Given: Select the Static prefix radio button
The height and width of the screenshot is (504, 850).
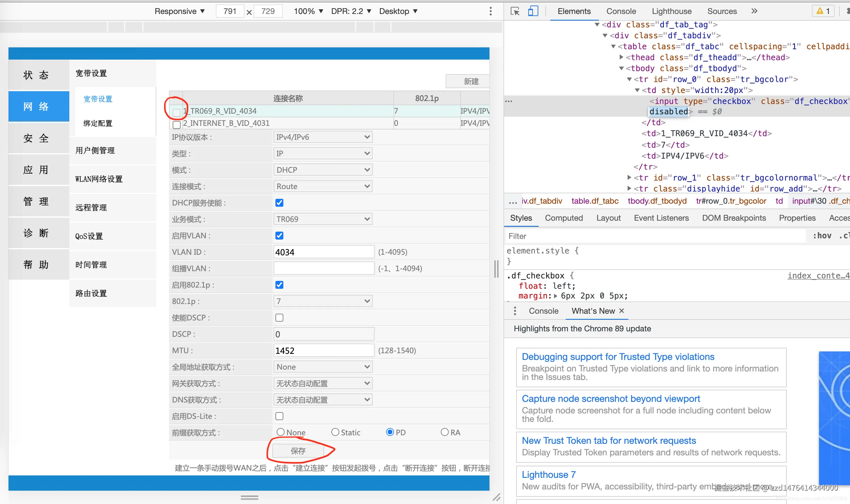Looking at the screenshot, I should tap(335, 432).
